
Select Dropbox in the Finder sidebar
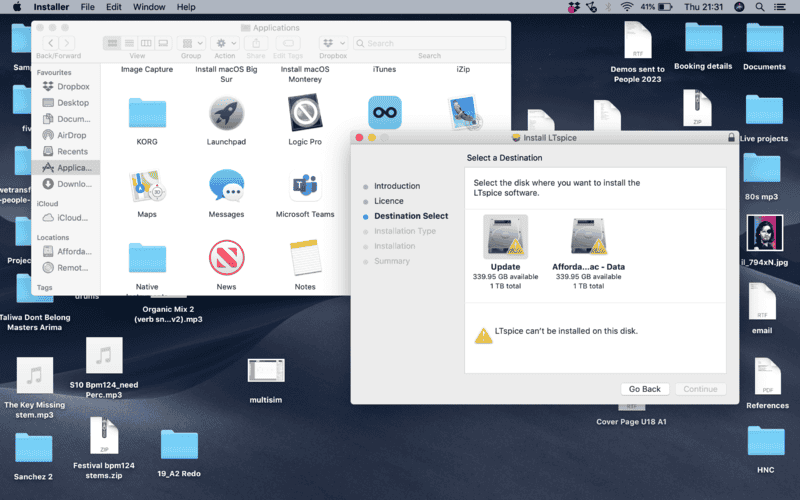66,86
